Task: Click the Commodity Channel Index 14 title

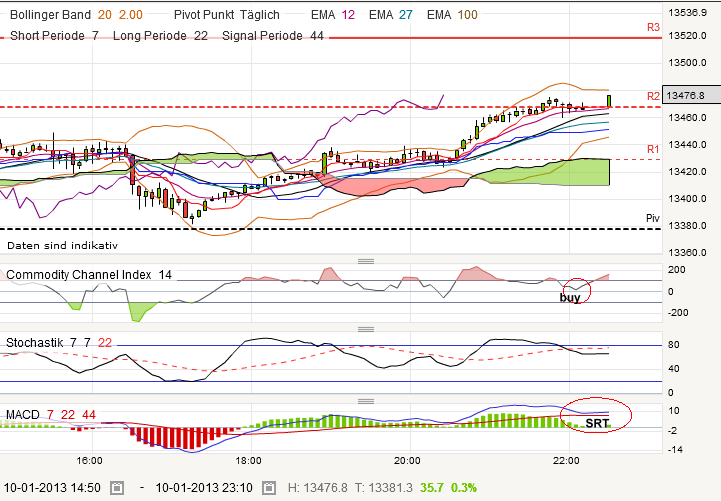Action: (x=89, y=274)
